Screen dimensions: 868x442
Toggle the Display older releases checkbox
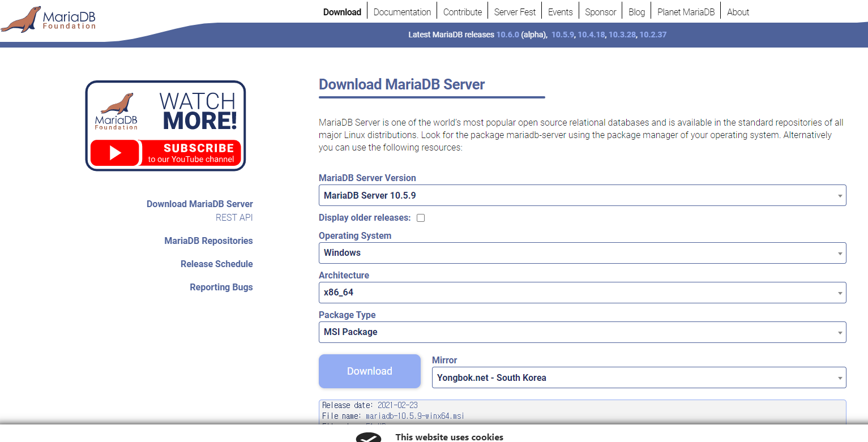(x=421, y=218)
